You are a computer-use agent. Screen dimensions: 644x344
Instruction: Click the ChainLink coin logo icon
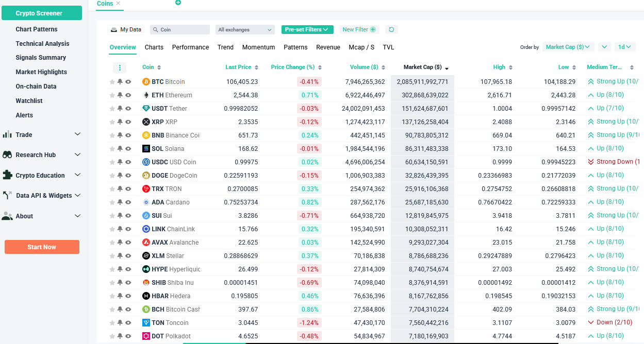146,229
